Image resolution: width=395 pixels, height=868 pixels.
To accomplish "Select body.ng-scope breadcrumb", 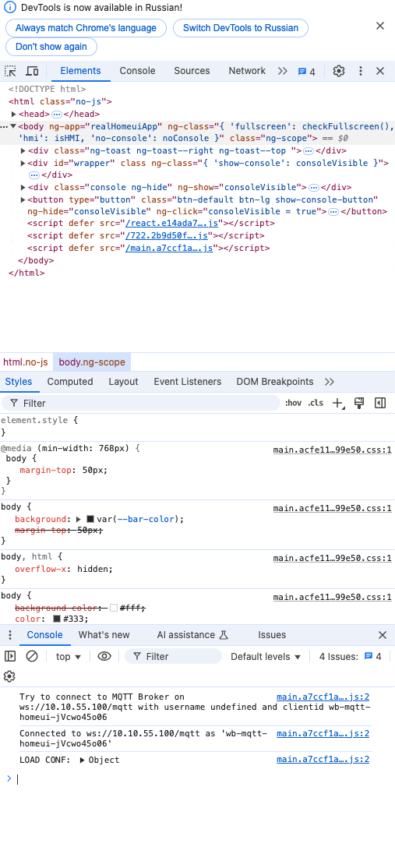I will point(92,362).
